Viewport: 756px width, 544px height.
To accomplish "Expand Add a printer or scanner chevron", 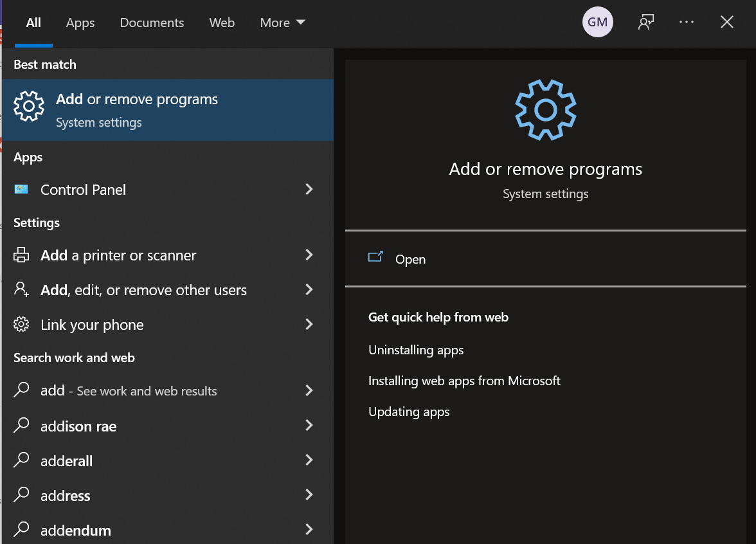I will [309, 255].
